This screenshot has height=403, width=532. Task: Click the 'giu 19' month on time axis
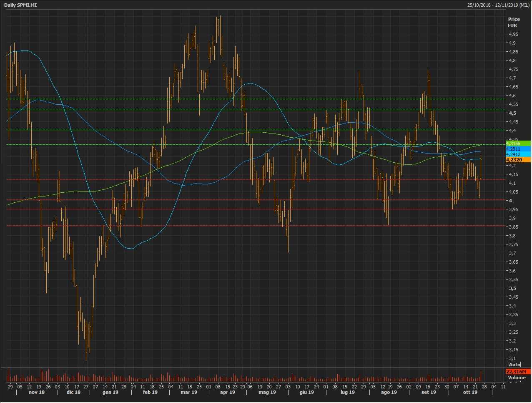click(306, 392)
